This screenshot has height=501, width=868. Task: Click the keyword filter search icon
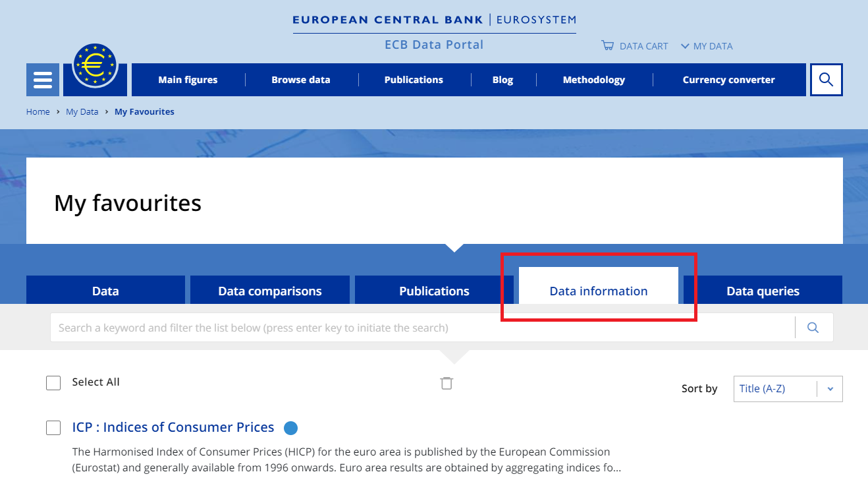pos(813,328)
